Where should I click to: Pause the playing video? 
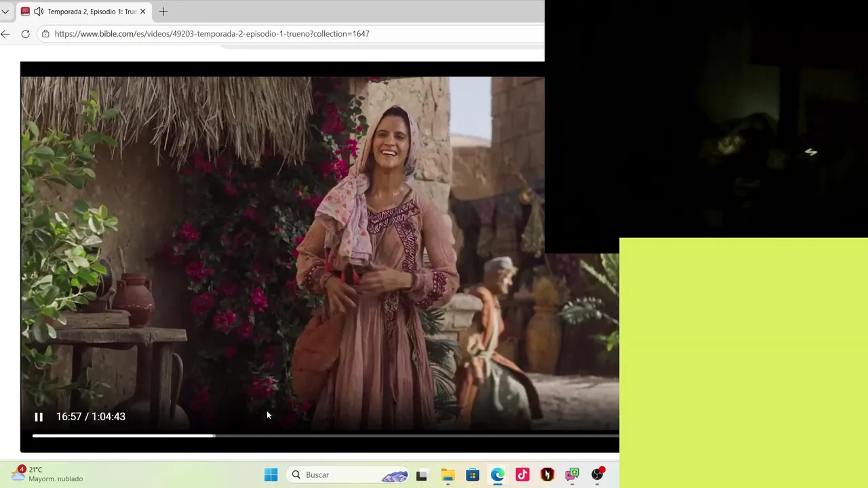click(39, 417)
